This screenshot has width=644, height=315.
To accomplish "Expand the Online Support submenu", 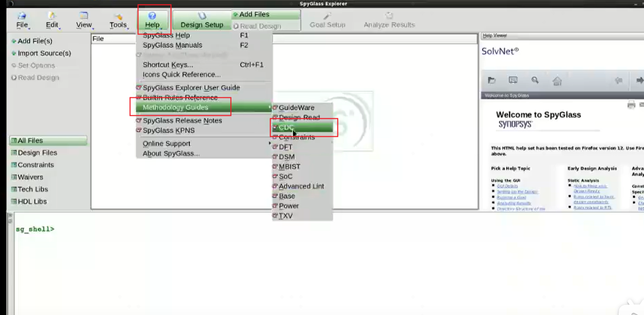I will (x=204, y=143).
